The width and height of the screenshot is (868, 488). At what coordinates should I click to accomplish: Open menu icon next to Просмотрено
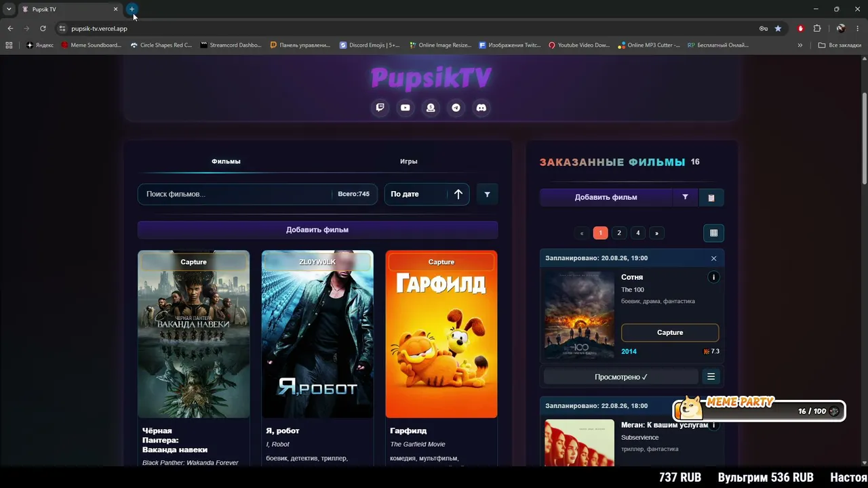(x=711, y=377)
